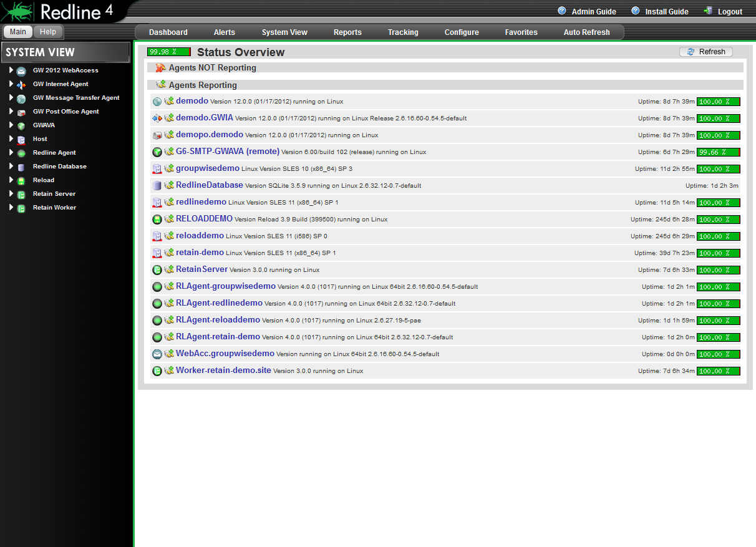Image resolution: width=756 pixels, height=547 pixels.
Task: Click the arrows icon on demodo.GWIA row
Action: (157, 118)
